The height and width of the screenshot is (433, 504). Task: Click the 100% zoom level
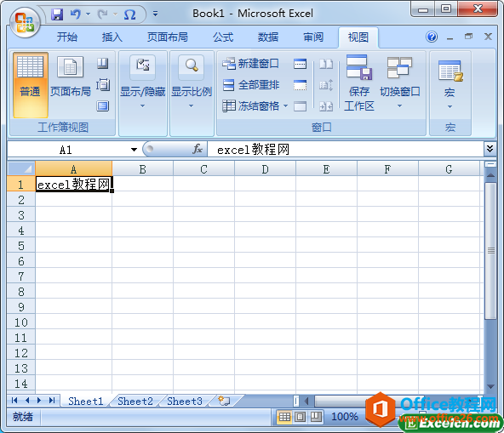point(345,417)
